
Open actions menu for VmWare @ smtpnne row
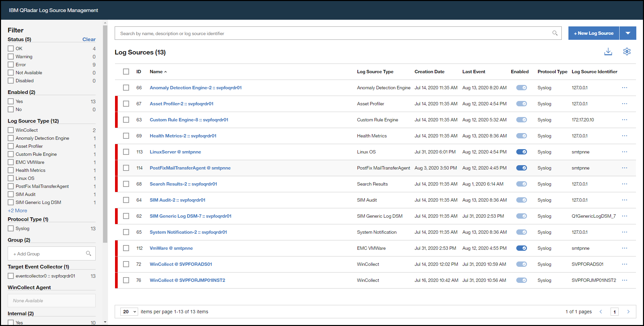coord(625,248)
